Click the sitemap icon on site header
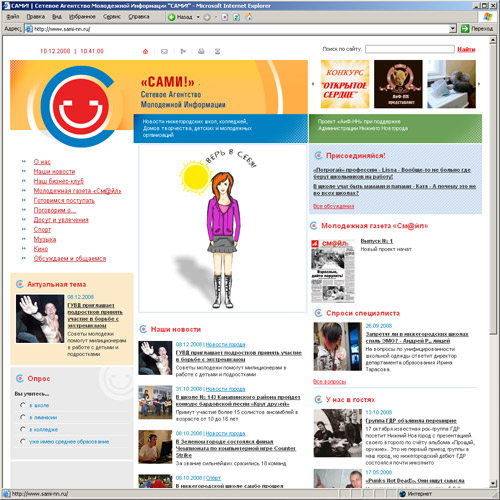500x500 pixels. tap(183, 51)
